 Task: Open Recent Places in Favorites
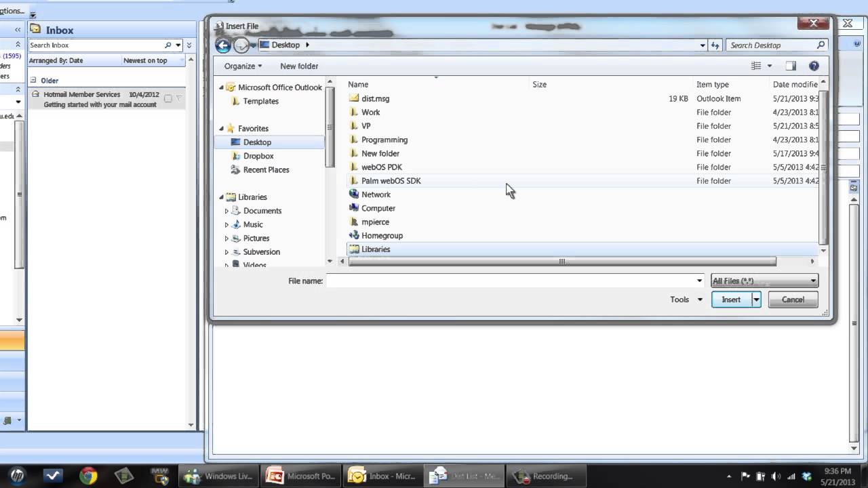tap(266, 169)
